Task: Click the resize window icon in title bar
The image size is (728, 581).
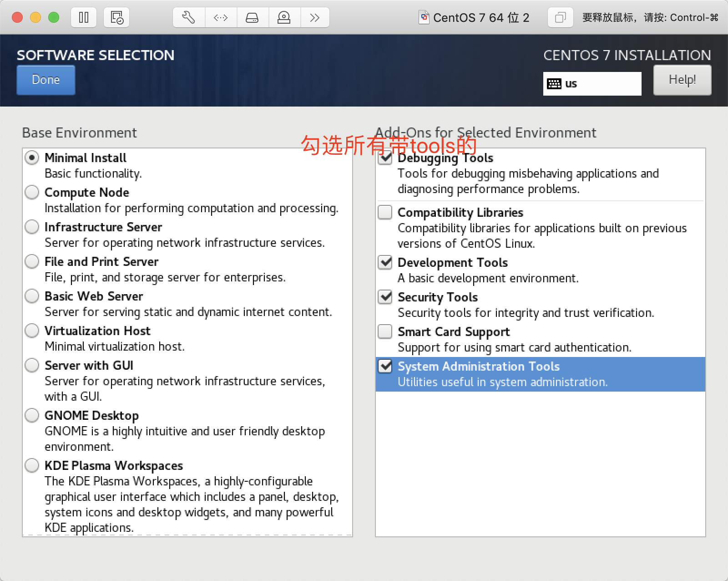Action: click(x=560, y=18)
